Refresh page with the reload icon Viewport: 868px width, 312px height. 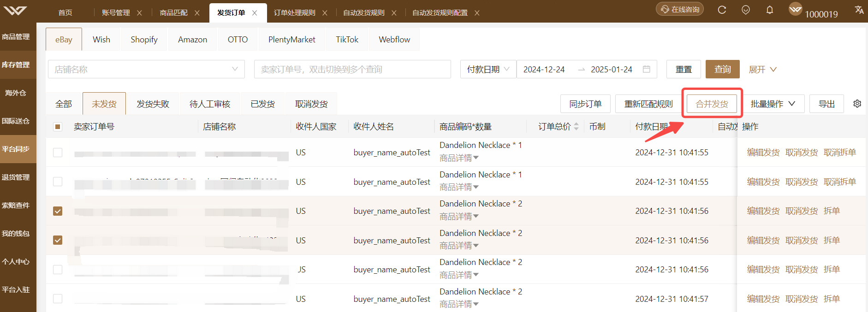point(722,10)
